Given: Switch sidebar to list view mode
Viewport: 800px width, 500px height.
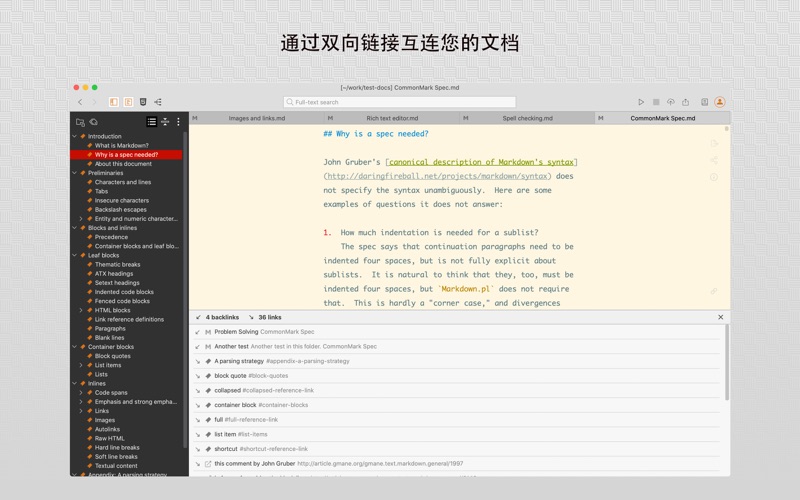Looking at the screenshot, I should pyautogui.click(x=152, y=122).
